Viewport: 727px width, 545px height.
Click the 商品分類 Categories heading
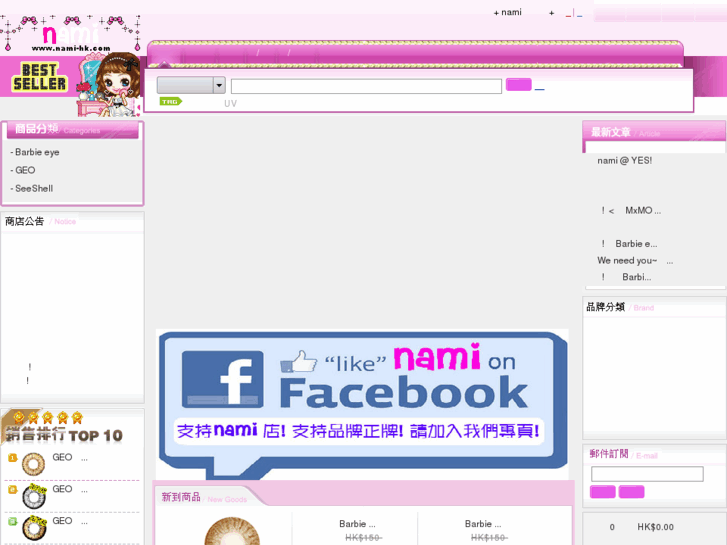[x=57, y=129]
